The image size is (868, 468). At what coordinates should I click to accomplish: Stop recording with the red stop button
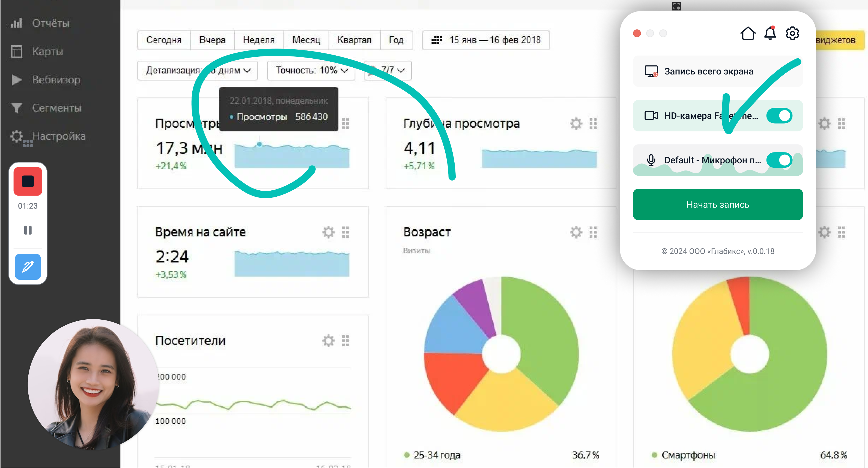(28, 181)
